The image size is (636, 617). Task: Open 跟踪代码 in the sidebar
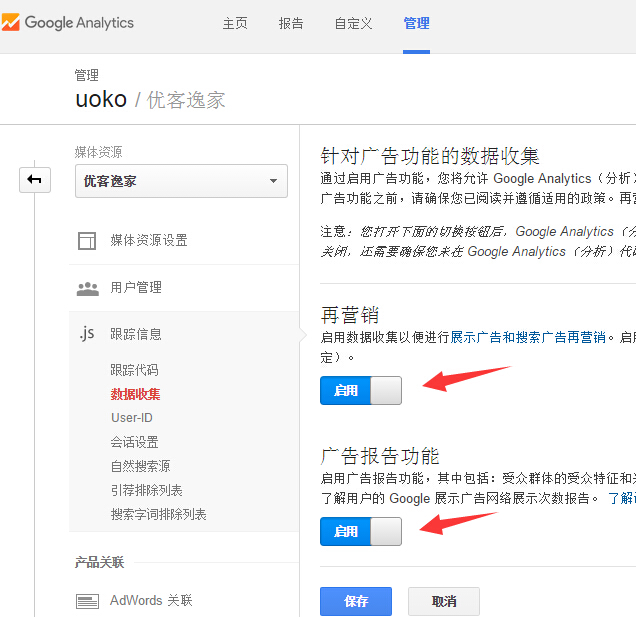pyautogui.click(x=134, y=370)
